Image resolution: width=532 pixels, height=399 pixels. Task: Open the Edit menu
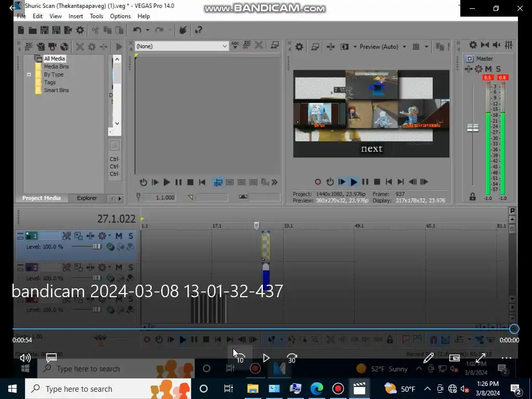[37, 16]
